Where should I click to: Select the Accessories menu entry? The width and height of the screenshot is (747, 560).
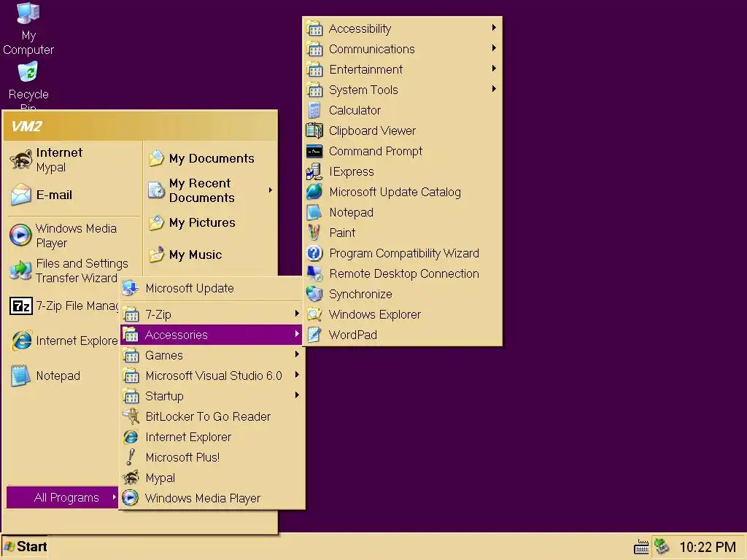(x=212, y=335)
